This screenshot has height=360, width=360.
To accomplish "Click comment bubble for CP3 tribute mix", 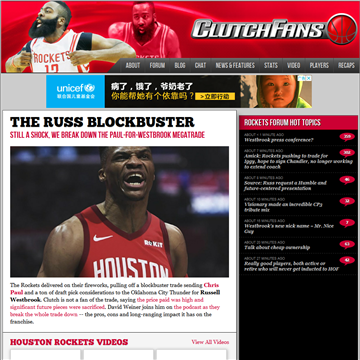I will pyautogui.click(x=347, y=202).
